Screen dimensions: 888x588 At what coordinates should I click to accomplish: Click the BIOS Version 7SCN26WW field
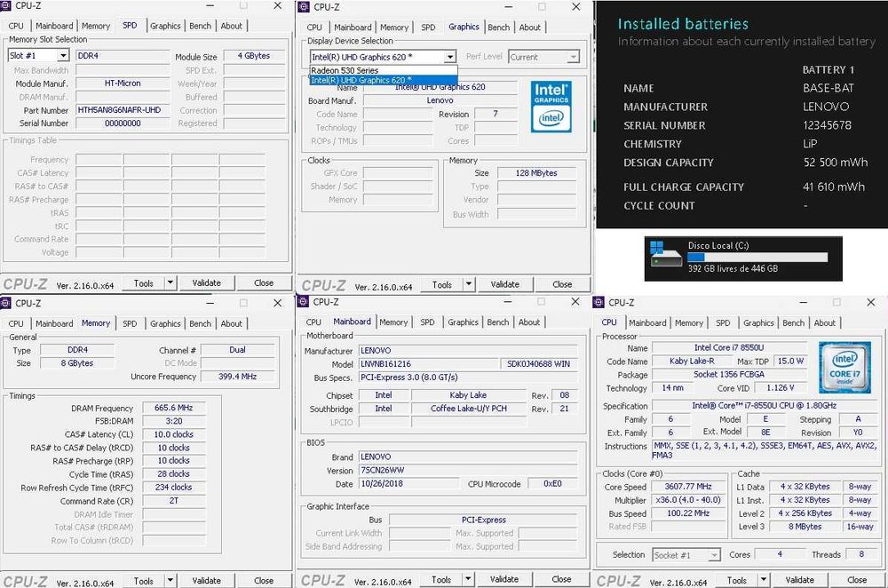tap(468, 470)
